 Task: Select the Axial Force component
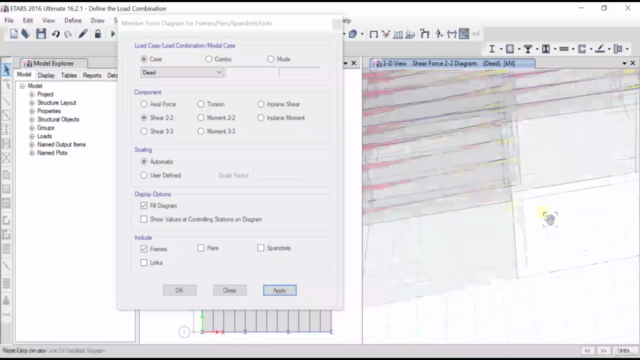coord(144,104)
